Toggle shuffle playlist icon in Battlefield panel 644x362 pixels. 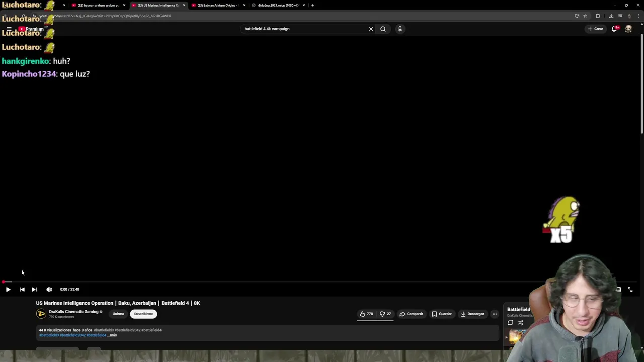point(520,323)
